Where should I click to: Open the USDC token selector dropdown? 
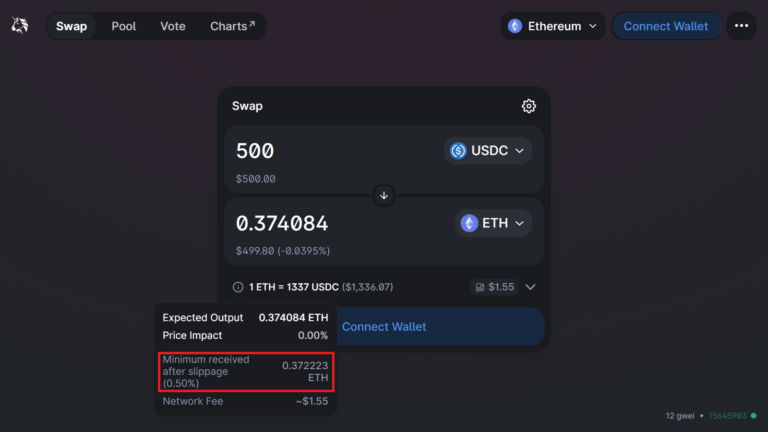(x=488, y=150)
